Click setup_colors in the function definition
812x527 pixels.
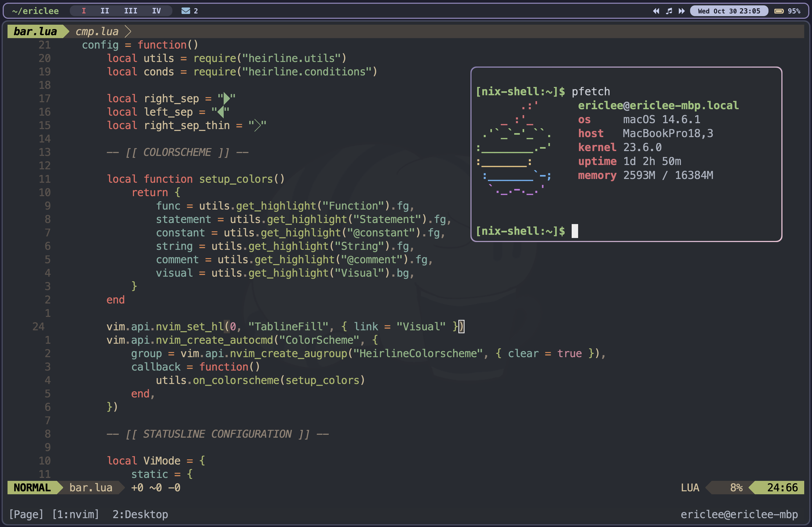click(x=236, y=179)
